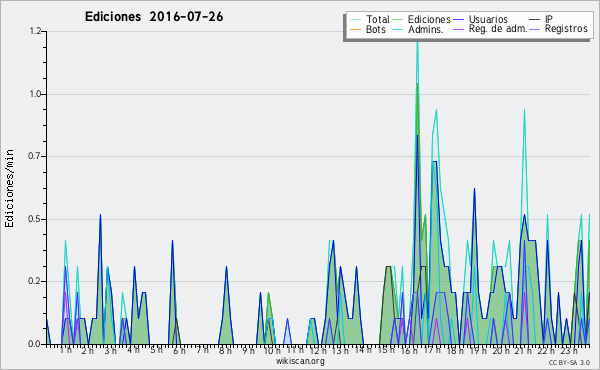Click the 1 h axis label
The image size is (600, 370).
pos(65,350)
